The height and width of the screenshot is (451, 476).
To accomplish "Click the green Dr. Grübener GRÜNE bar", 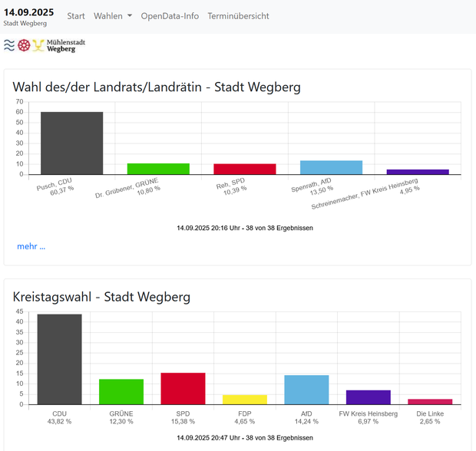I will [x=158, y=169].
